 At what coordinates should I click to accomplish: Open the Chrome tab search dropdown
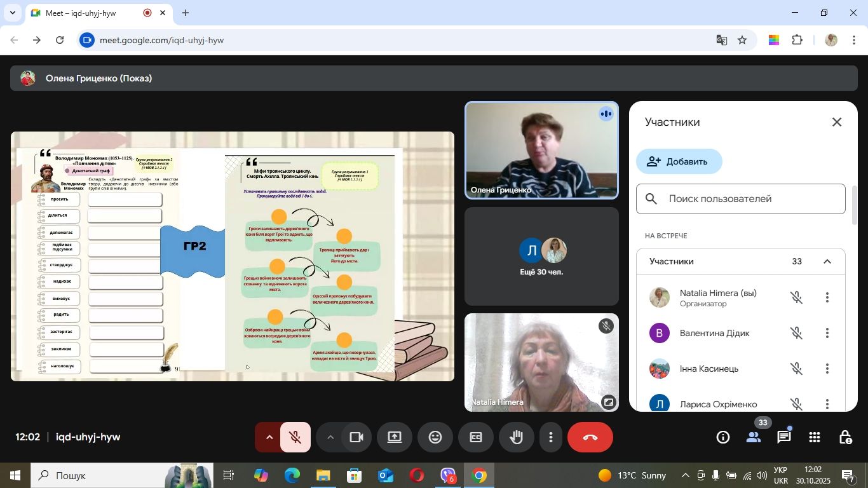[x=12, y=13]
